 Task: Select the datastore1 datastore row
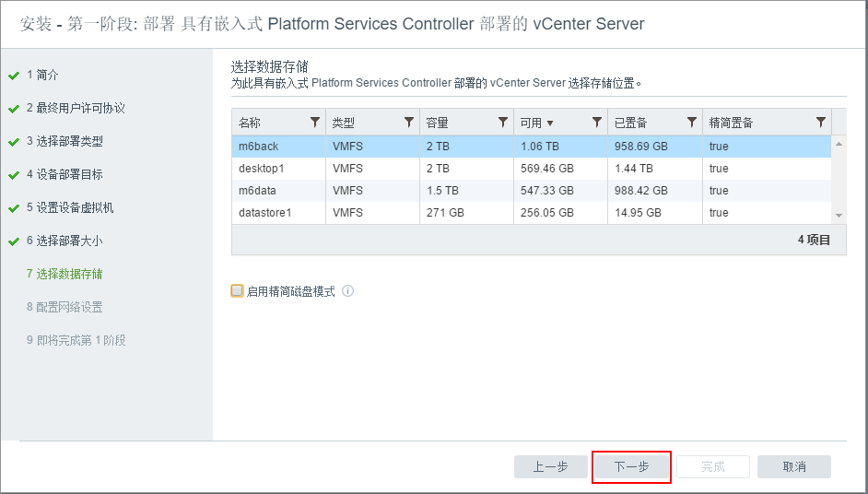532,213
